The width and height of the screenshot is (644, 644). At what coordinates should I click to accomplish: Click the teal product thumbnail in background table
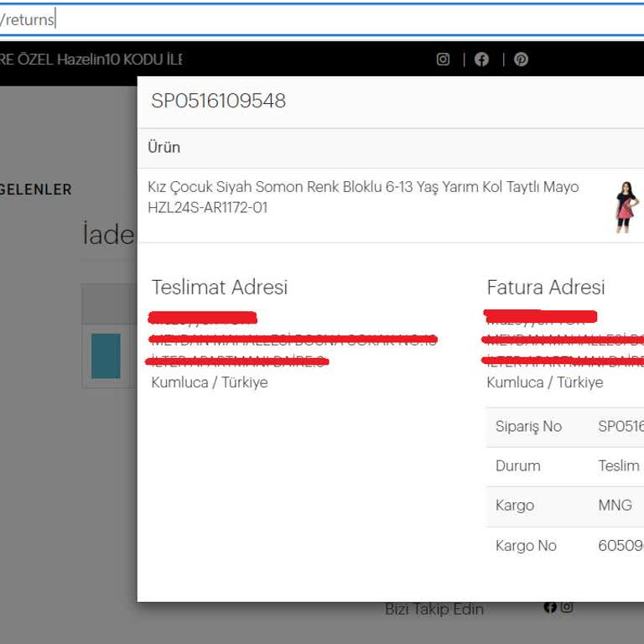pyautogui.click(x=106, y=356)
